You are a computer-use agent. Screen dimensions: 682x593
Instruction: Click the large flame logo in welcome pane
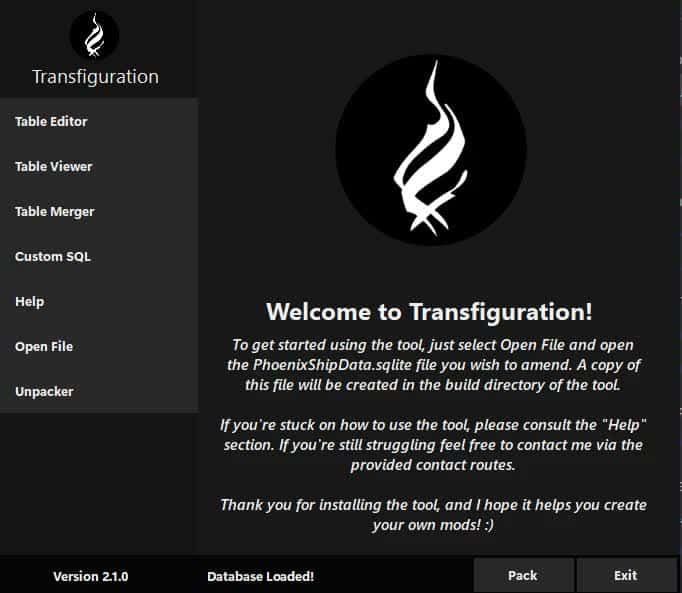point(431,149)
